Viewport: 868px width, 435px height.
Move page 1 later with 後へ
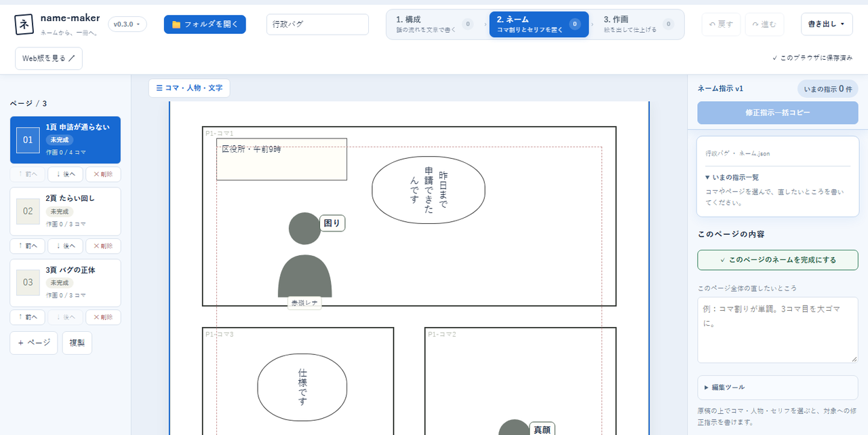point(65,174)
